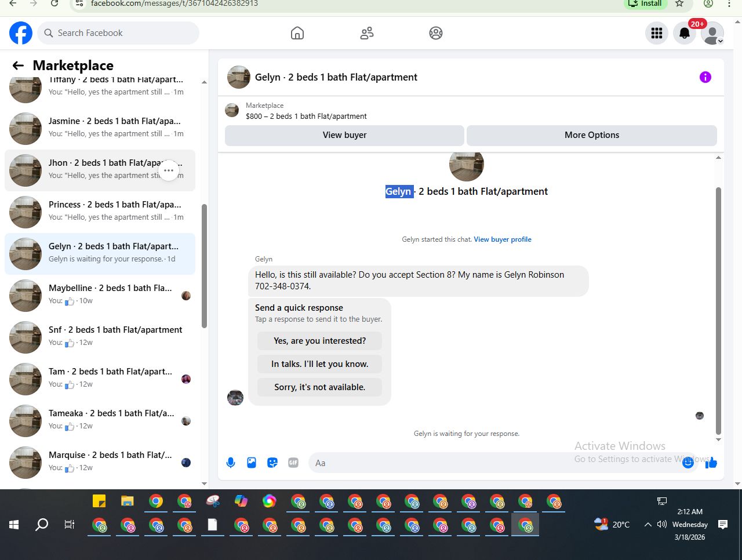This screenshot has height=560, width=742.
Task: Click the conversation list scrollbar
Action: click(204, 266)
